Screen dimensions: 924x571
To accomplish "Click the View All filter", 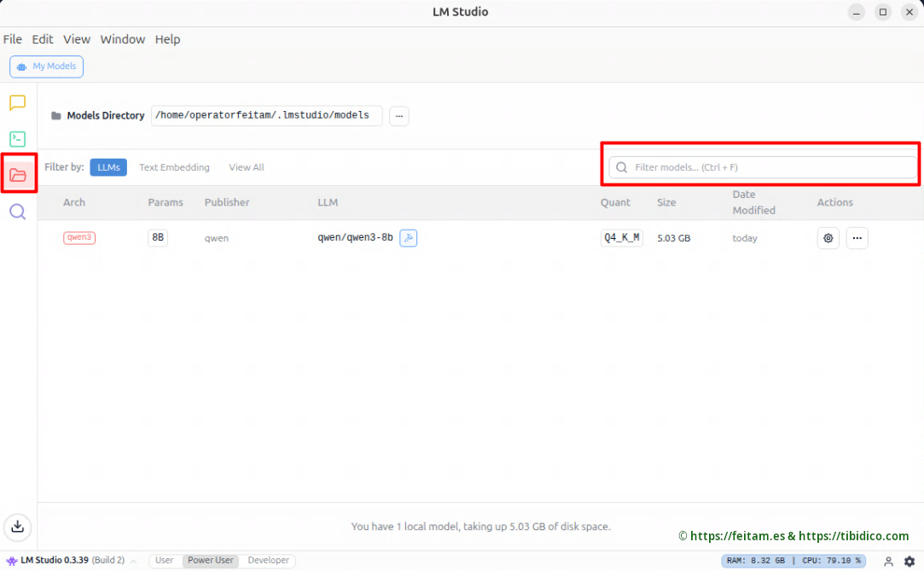I will point(247,167).
